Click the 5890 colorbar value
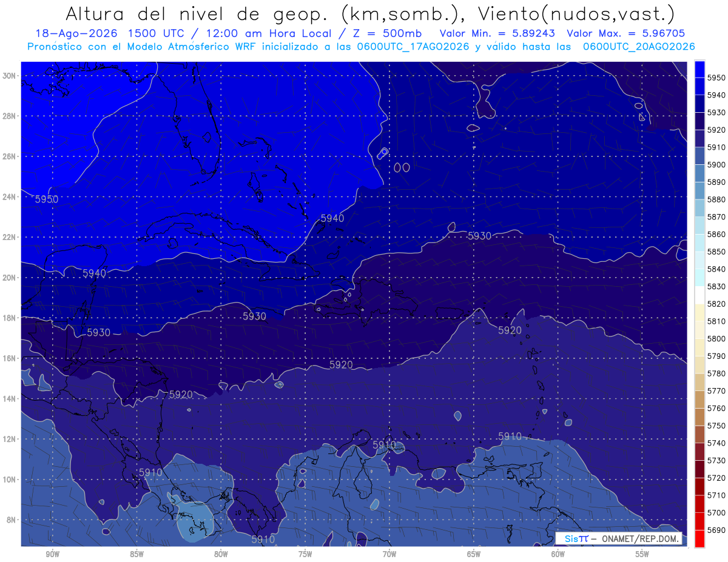The image size is (728, 562). 716,182
